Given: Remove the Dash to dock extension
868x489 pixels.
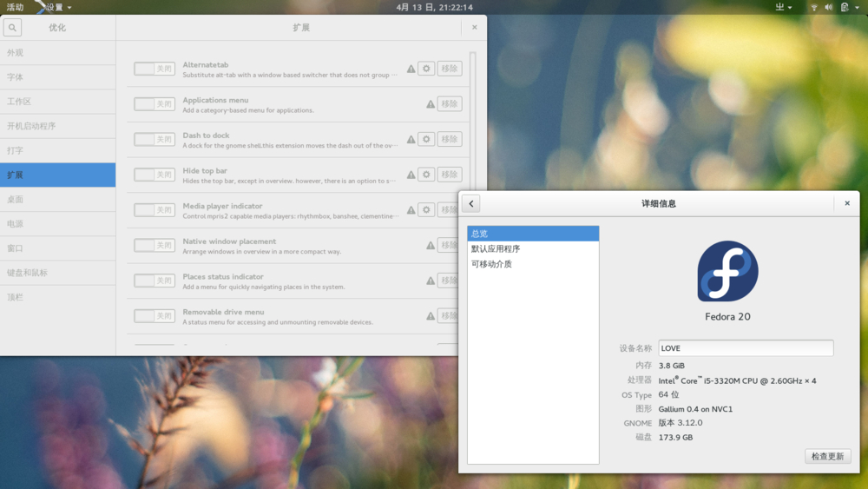Looking at the screenshot, I should pyautogui.click(x=450, y=139).
